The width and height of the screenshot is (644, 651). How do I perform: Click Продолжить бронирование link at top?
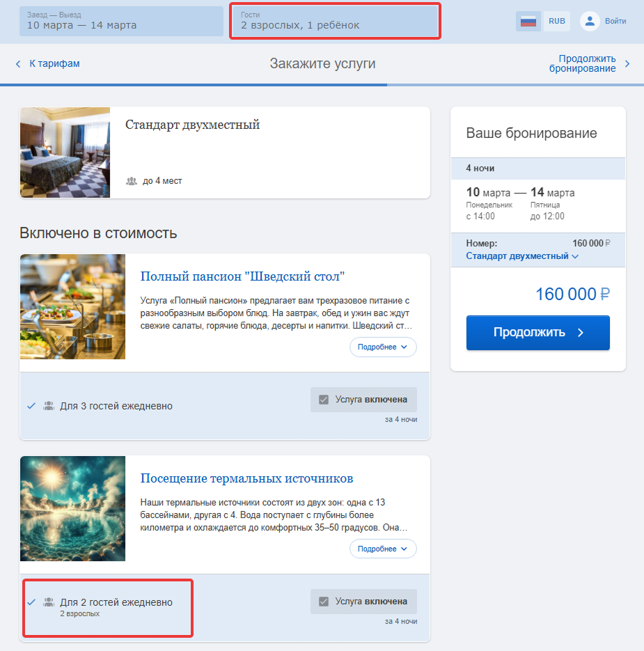pyautogui.click(x=582, y=63)
